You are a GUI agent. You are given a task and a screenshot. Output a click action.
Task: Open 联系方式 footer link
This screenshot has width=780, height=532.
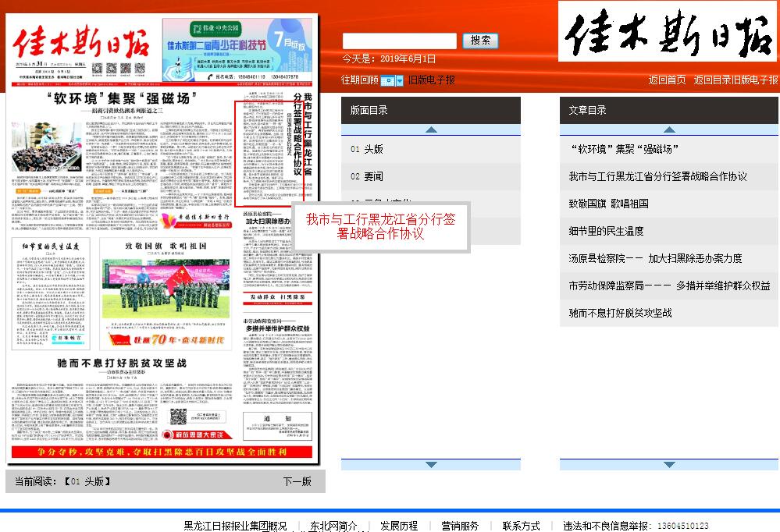[521, 526]
